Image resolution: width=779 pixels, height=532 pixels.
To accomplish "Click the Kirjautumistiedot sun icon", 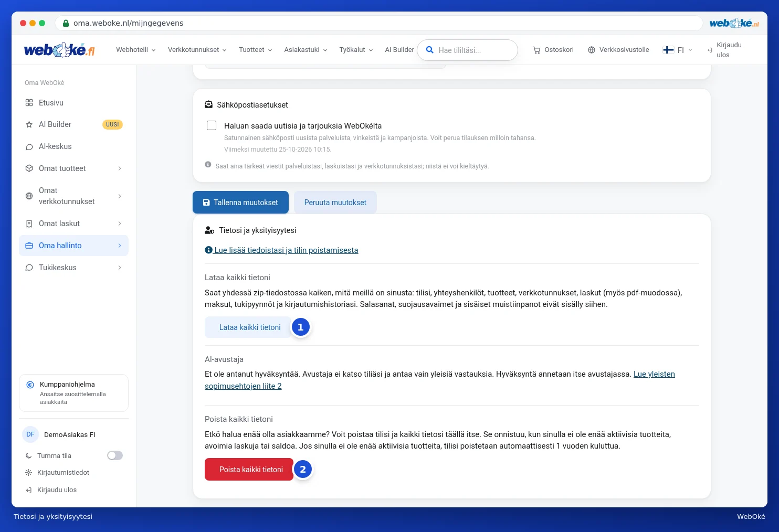I will pyautogui.click(x=28, y=473).
